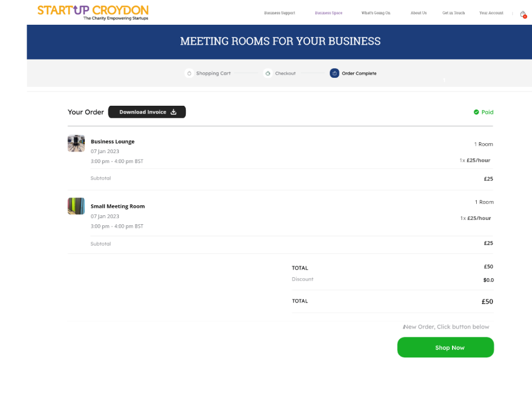Image resolution: width=532 pixels, height=401 pixels.
Task: Select the Shopping Cart step label
Action: pyautogui.click(x=214, y=73)
